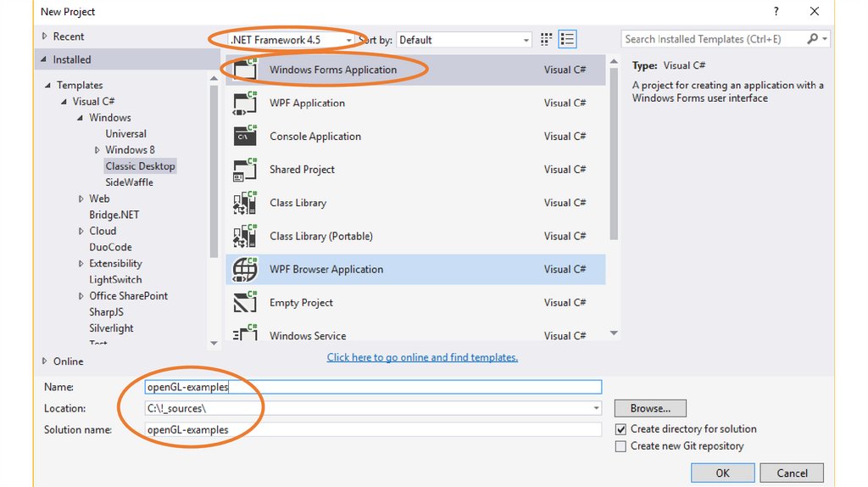Click the template list scroll-down arrow
Image resolution: width=868 pixels, height=487 pixels.
(x=614, y=333)
